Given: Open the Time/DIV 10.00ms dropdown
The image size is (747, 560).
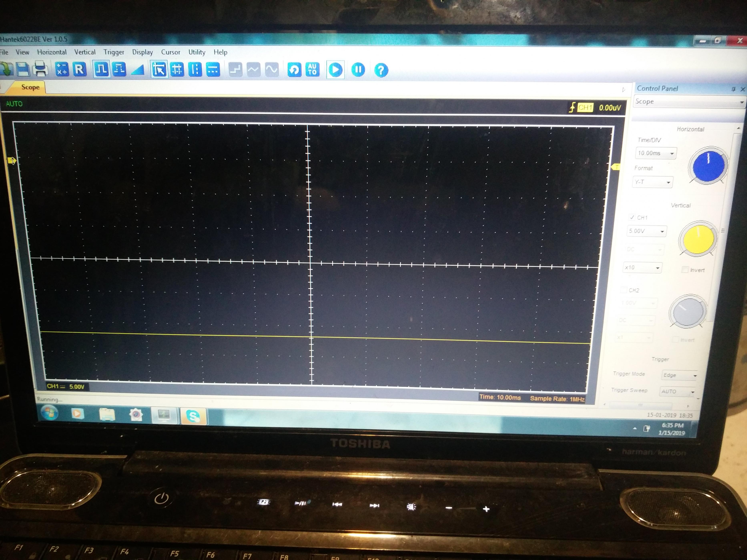Looking at the screenshot, I should point(656,153).
